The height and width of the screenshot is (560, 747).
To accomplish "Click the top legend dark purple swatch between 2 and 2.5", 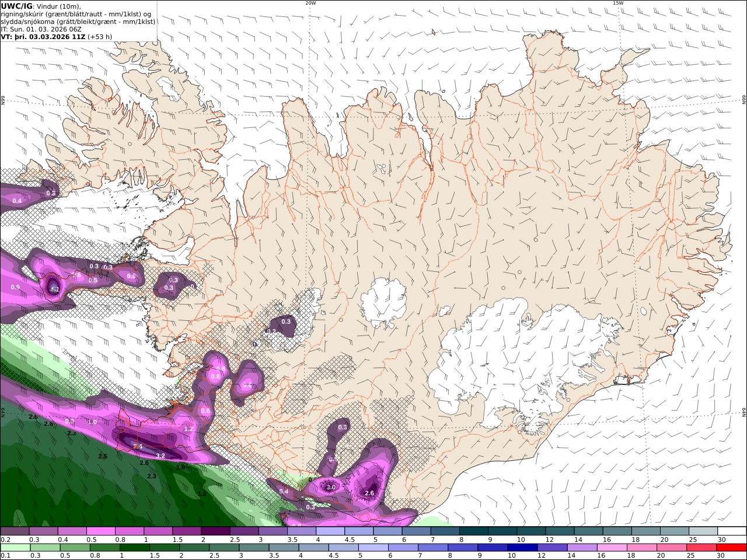I will (x=215, y=531).
